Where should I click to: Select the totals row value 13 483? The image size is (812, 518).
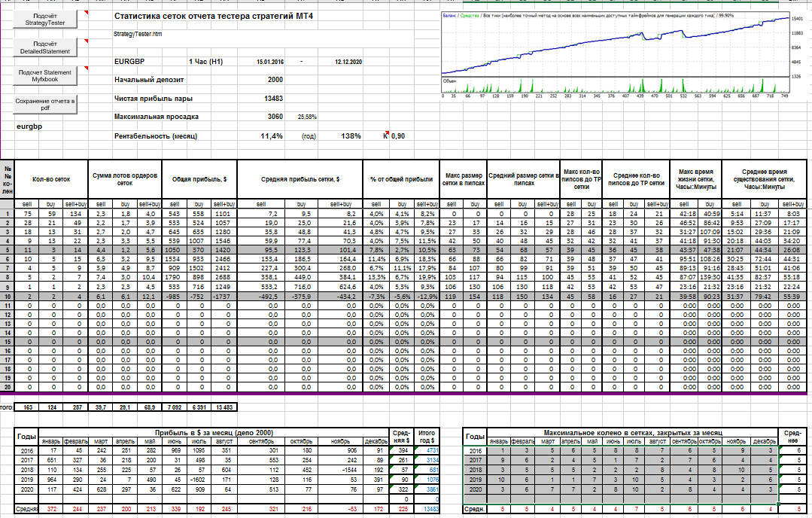click(x=224, y=407)
